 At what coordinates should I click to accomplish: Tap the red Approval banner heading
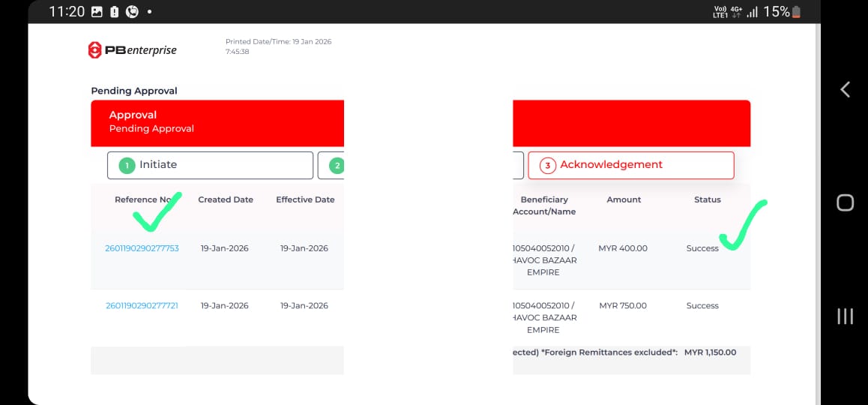pos(133,115)
